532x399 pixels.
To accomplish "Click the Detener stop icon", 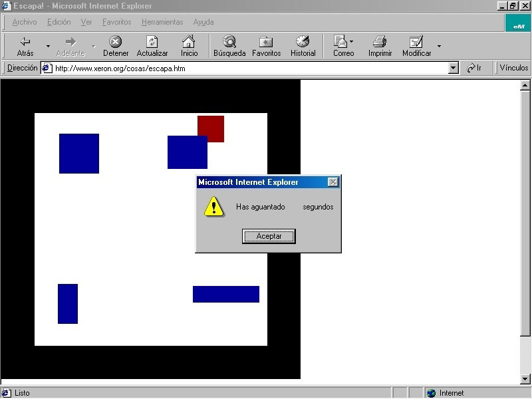I will pos(115,41).
